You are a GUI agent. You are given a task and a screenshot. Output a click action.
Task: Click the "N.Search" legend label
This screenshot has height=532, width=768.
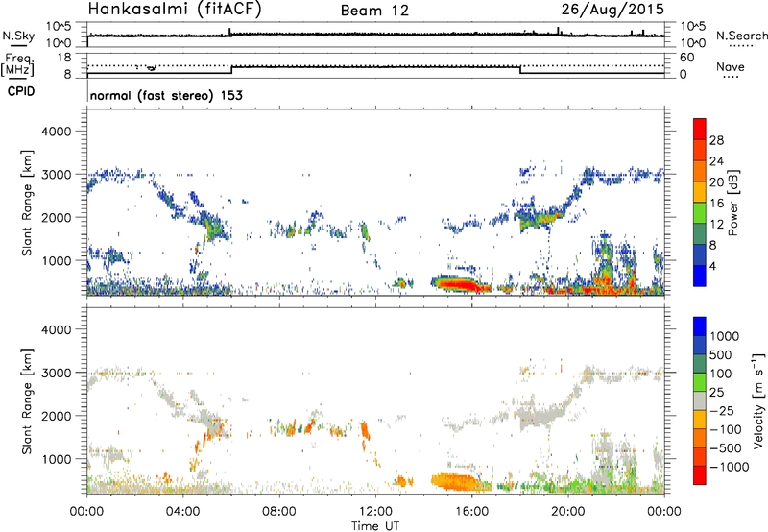tap(741, 36)
